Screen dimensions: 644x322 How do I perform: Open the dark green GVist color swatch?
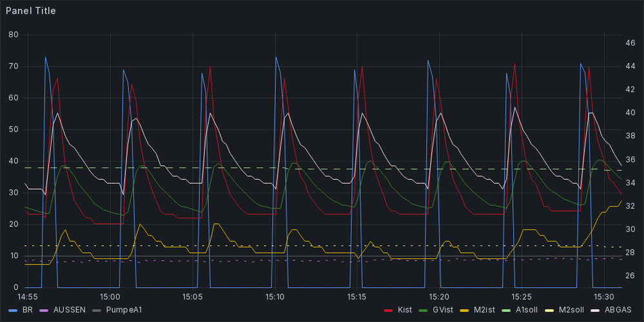coord(424,310)
